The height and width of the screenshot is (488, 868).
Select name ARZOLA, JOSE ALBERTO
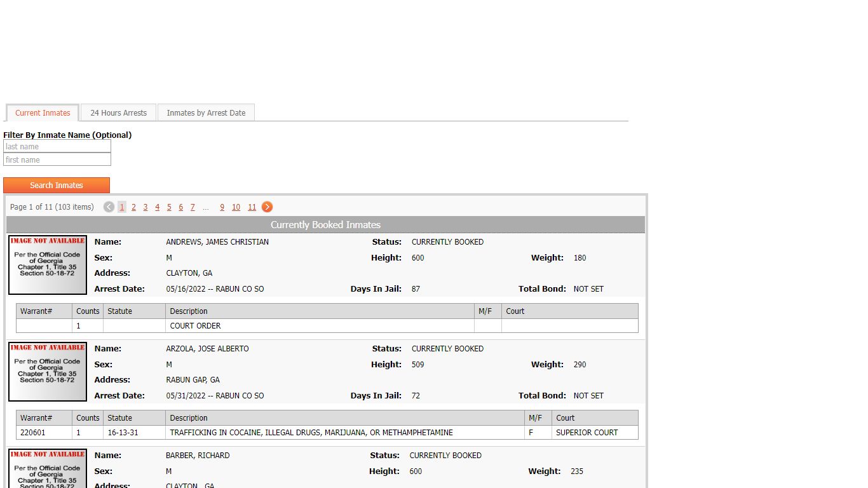(207, 349)
